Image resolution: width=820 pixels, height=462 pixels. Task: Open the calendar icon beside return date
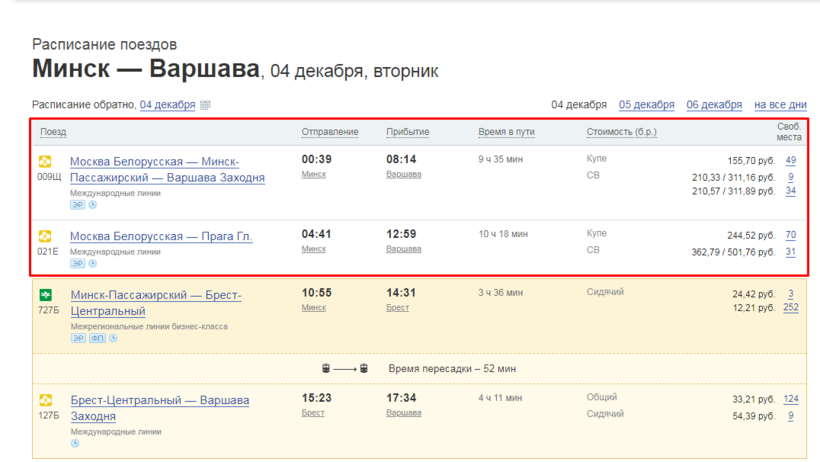pos(205,105)
